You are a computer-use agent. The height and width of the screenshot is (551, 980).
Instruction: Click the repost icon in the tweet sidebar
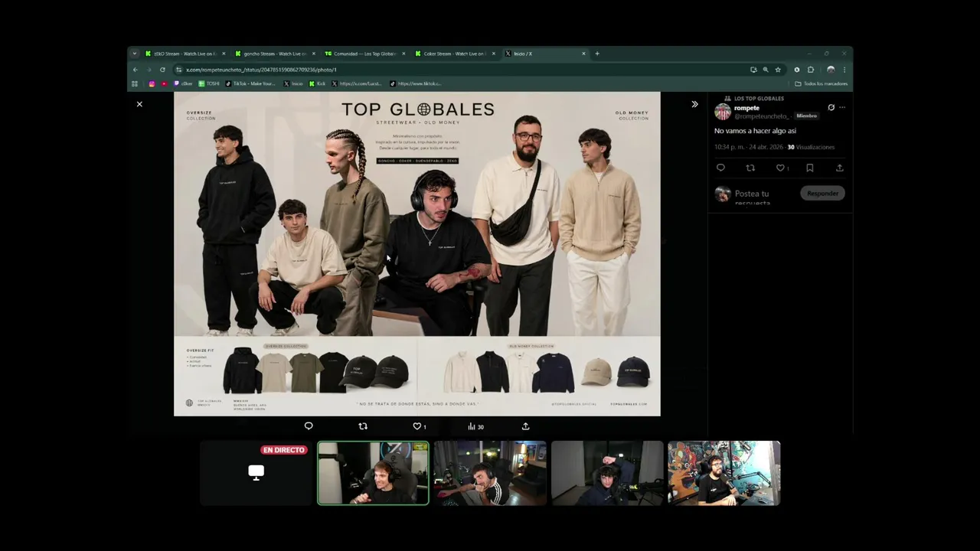click(750, 168)
